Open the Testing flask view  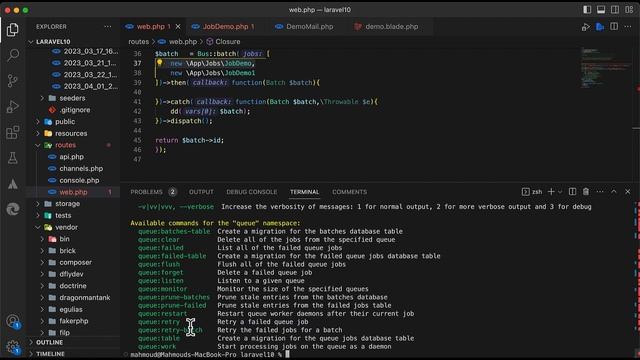(x=13, y=158)
